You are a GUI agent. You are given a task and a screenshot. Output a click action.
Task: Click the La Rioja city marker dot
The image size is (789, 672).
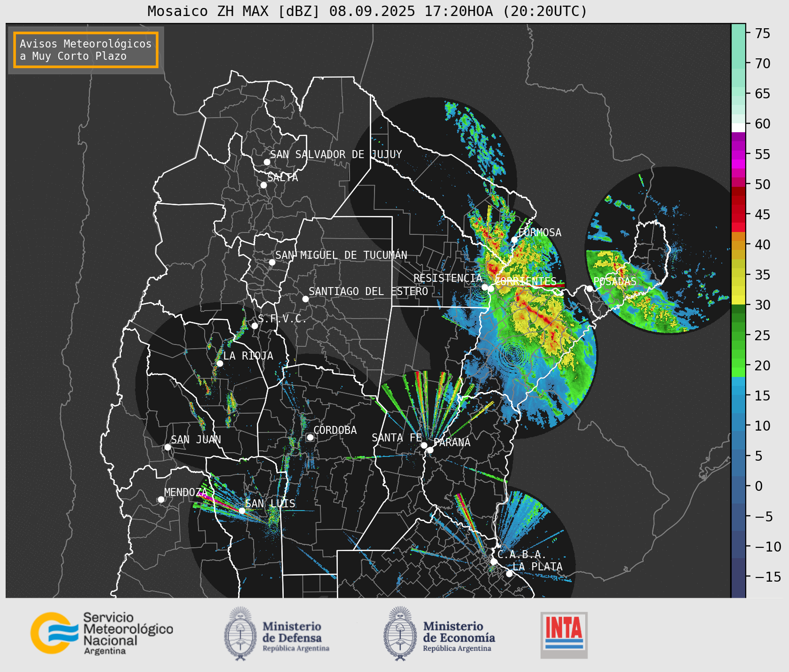tap(220, 363)
